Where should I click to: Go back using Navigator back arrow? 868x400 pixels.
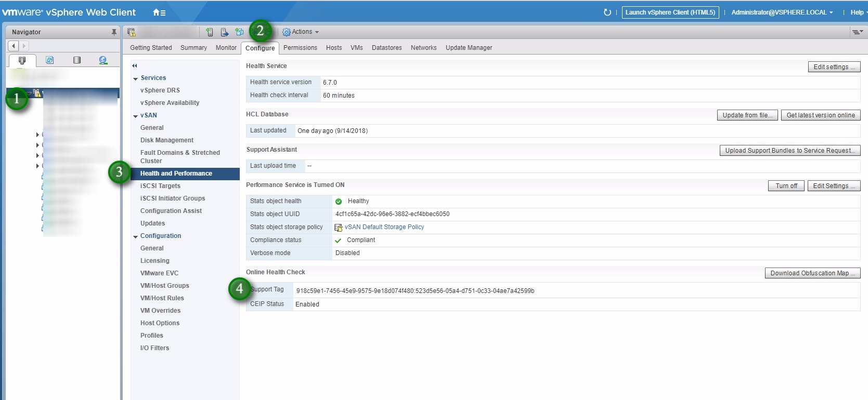[x=14, y=46]
